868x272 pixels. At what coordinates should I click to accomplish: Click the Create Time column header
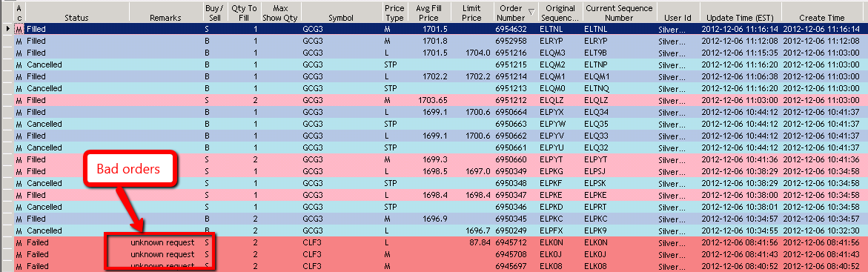(821, 18)
